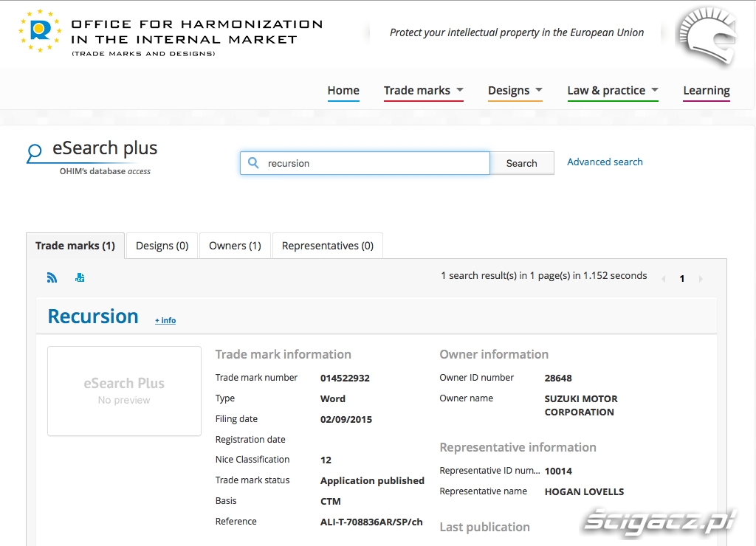
Task: Click the +info link beside Recursion
Action: (165, 320)
